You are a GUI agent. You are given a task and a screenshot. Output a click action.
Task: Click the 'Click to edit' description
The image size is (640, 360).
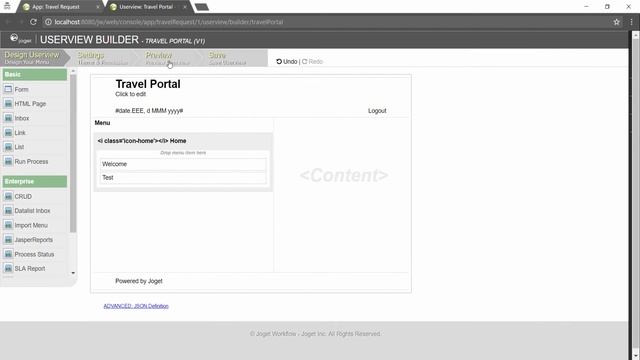click(130, 94)
